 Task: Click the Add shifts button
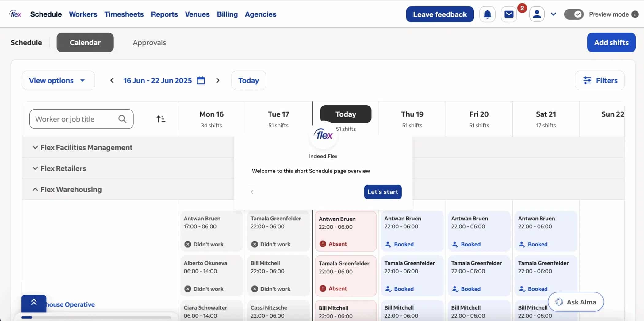click(x=611, y=43)
